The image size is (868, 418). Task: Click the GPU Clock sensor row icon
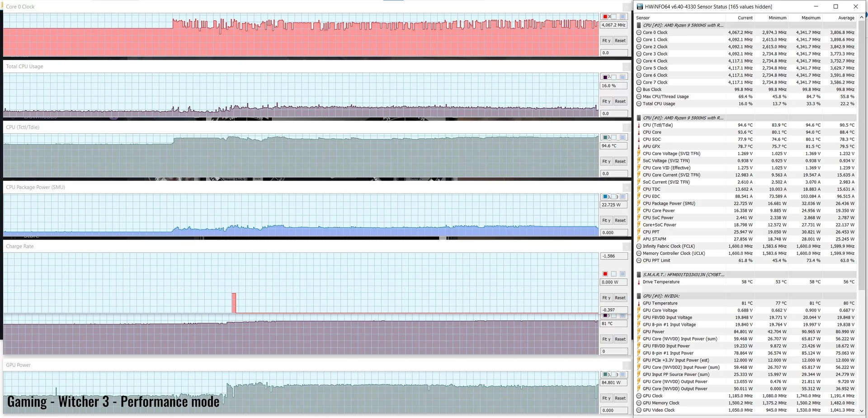639,396
